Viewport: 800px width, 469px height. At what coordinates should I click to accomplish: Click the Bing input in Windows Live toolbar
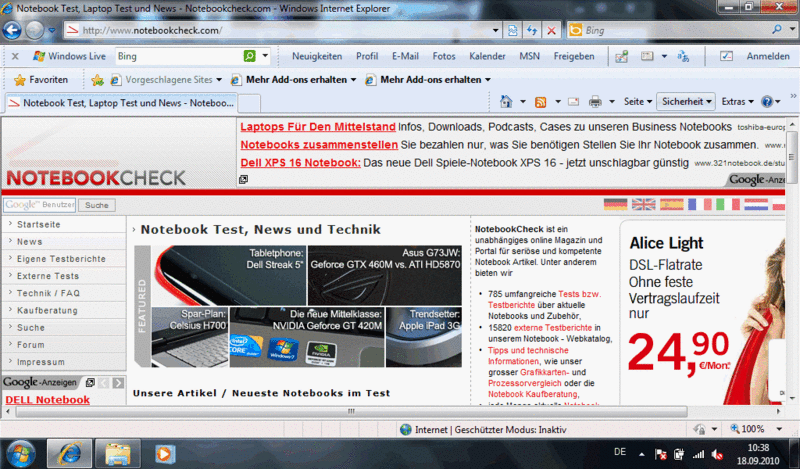pyautogui.click(x=179, y=56)
